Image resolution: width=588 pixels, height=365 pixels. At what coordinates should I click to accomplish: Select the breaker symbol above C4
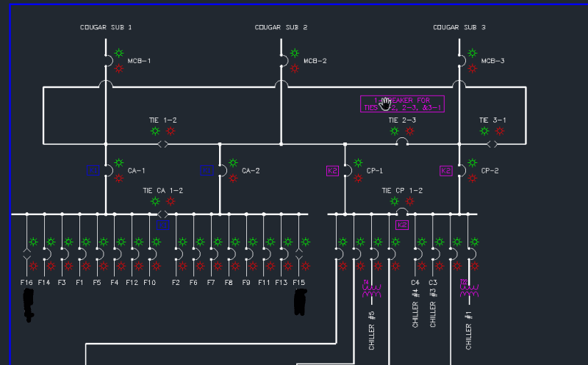tap(418, 254)
